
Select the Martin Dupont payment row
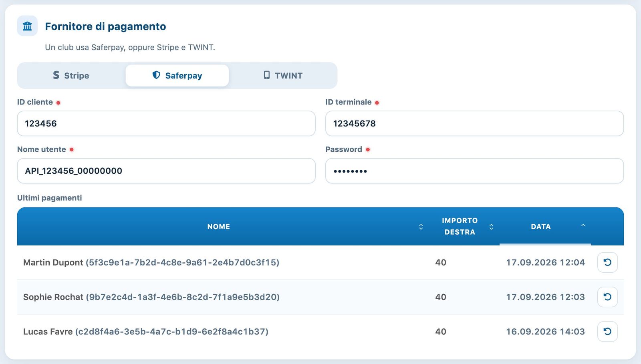[x=320, y=262]
